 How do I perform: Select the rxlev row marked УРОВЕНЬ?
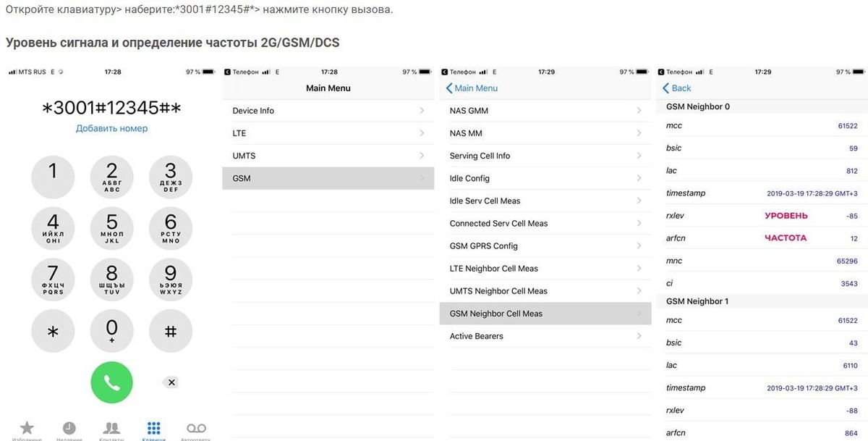[x=761, y=216]
